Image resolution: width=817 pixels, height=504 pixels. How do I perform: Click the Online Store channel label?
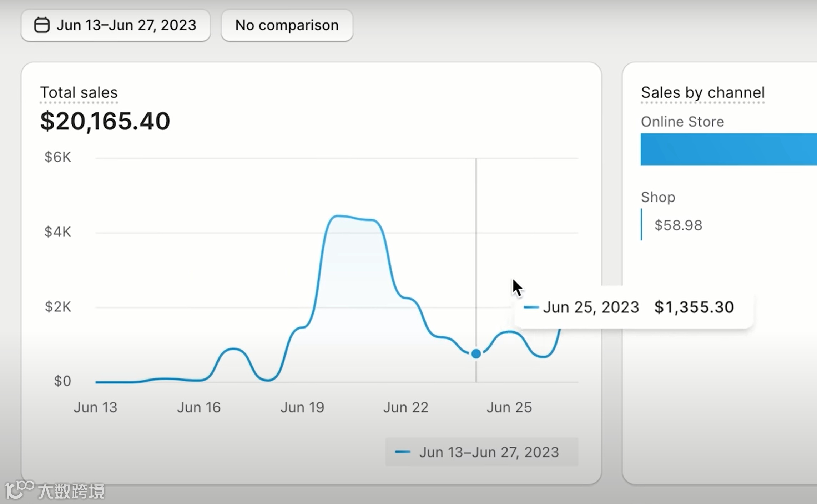[x=682, y=122]
